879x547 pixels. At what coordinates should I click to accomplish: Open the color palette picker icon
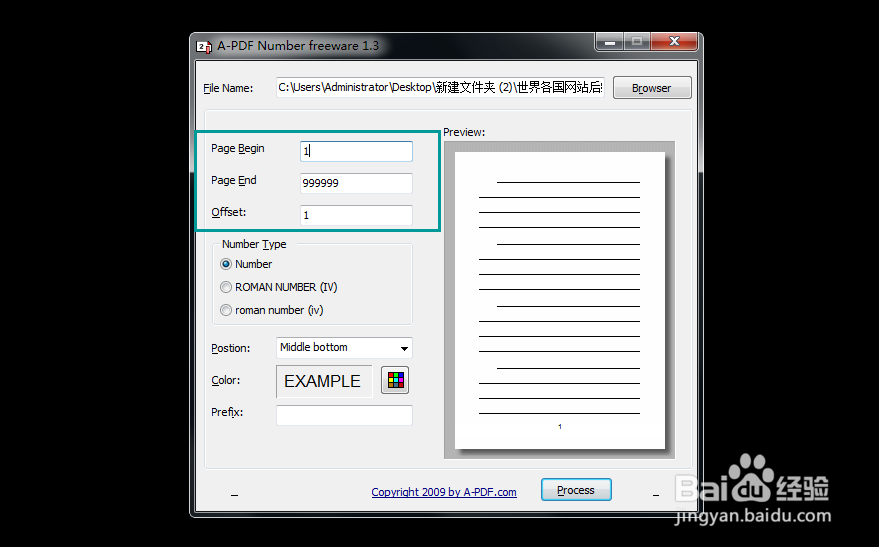pyautogui.click(x=395, y=381)
